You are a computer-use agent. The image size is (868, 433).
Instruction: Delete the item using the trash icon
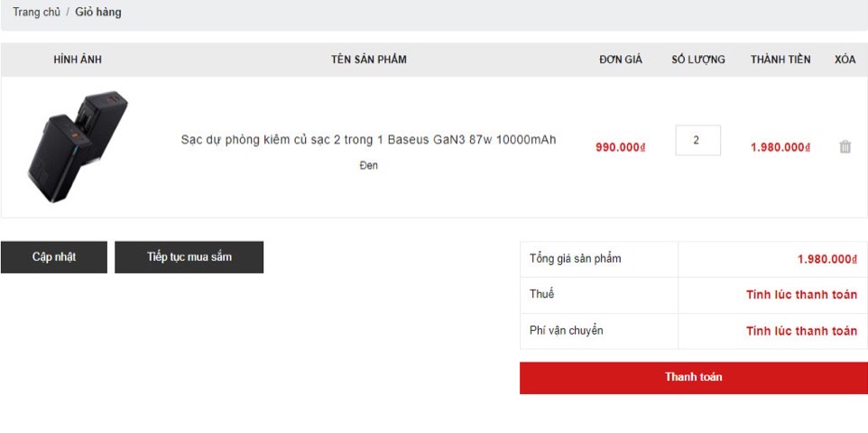pyautogui.click(x=845, y=147)
